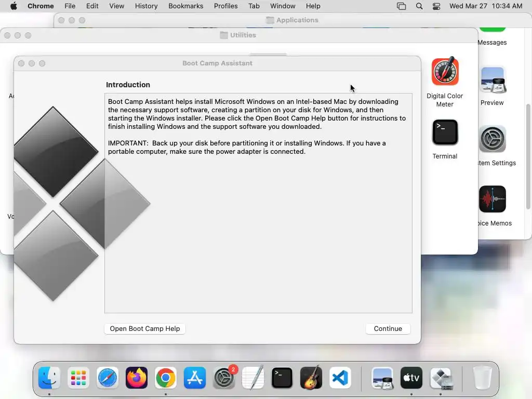Open the Edit menu
The height and width of the screenshot is (399, 532).
pos(92,6)
